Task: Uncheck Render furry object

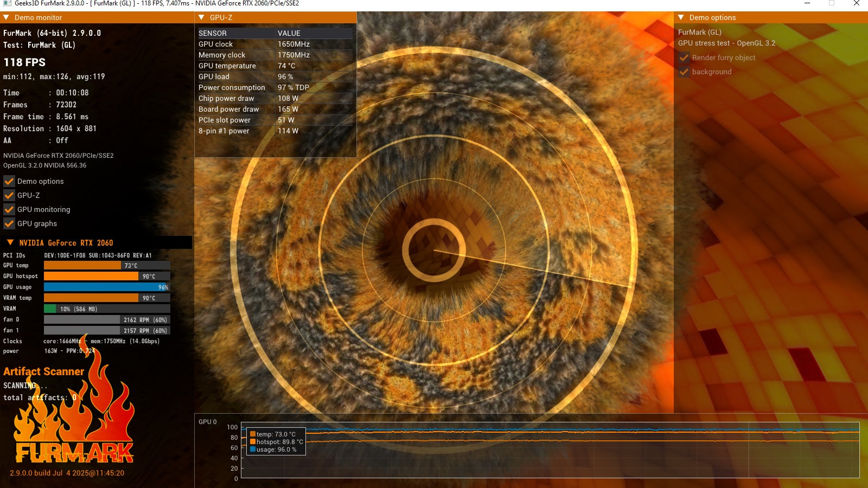Action: (x=684, y=57)
